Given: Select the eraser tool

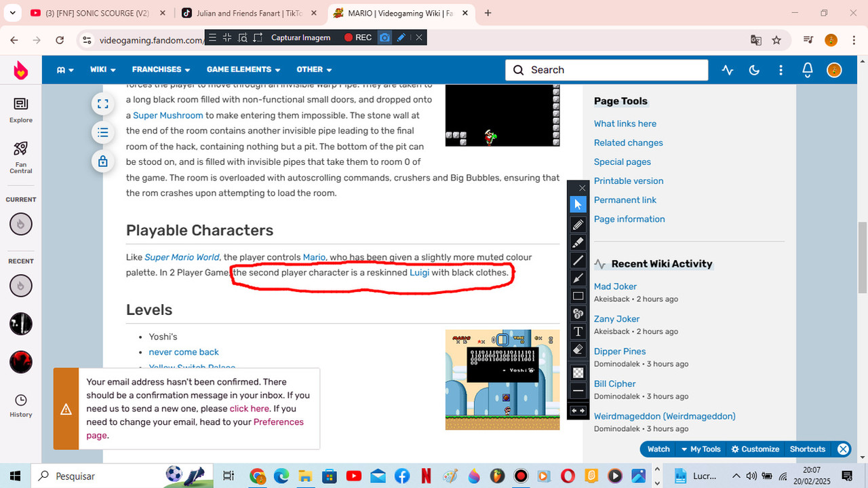Looking at the screenshot, I should tap(578, 350).
